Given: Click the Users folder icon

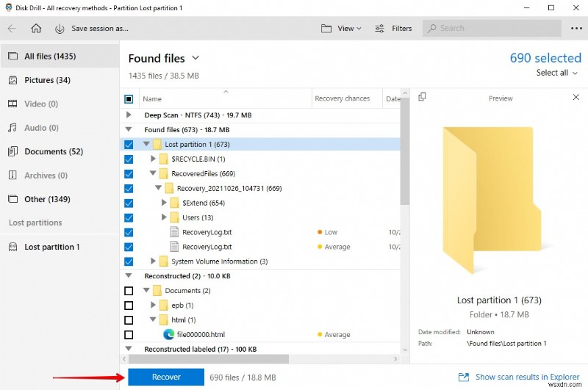Looking at the screenshot, I should pos(174,217).
